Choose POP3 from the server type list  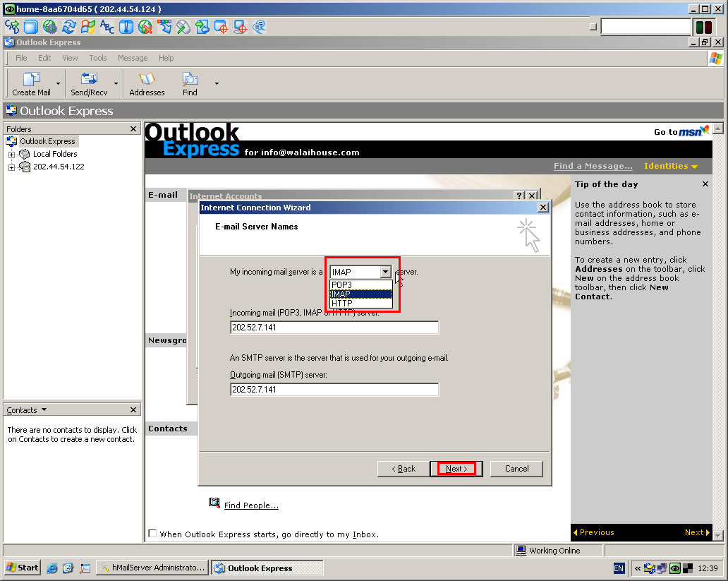(x=360, y=285)
